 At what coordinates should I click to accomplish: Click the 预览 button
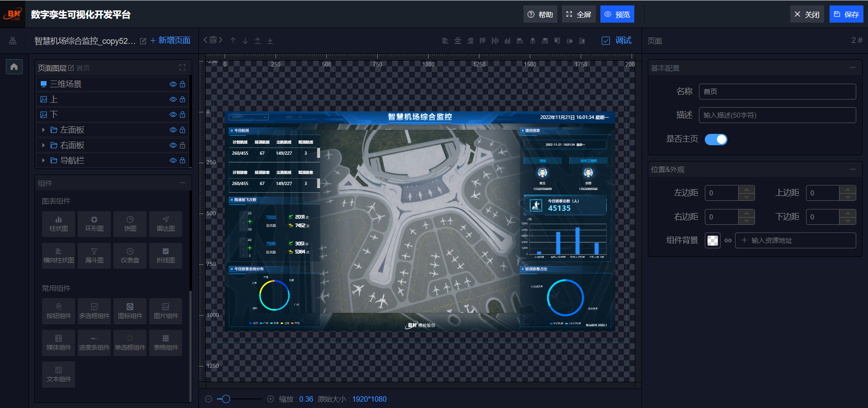(x=617, y=14)
